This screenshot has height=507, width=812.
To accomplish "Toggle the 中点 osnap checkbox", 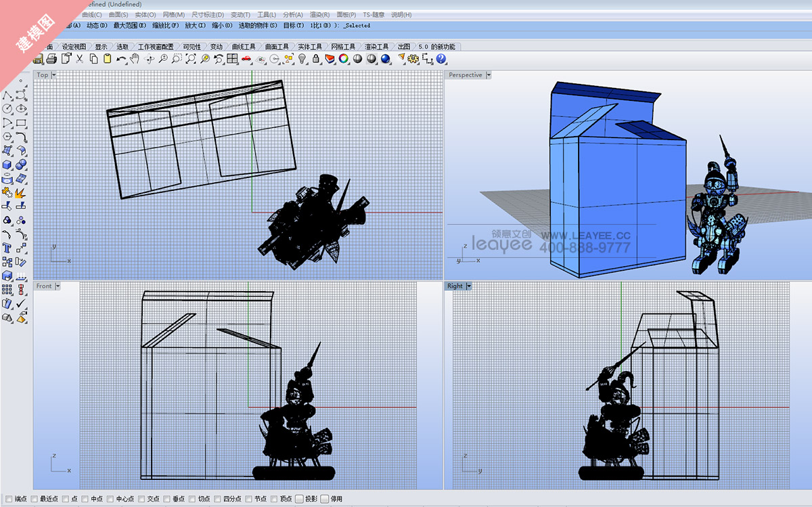I will 85,499.
